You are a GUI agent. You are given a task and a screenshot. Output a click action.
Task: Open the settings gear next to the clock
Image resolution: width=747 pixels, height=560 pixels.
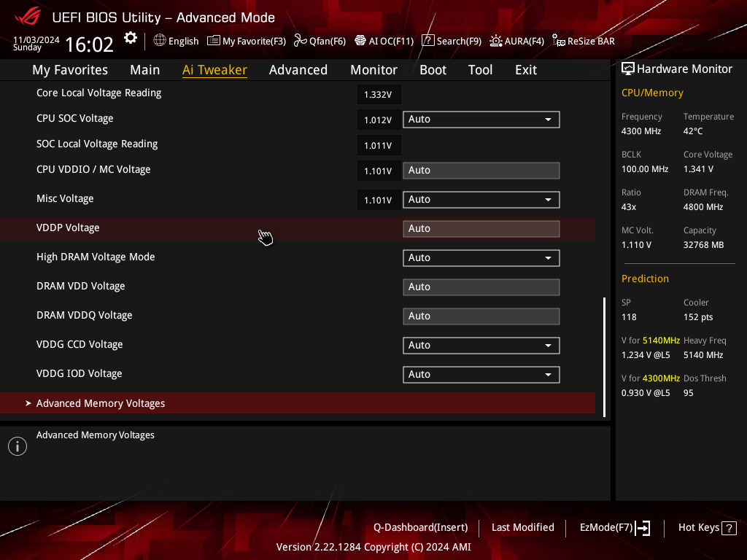(130, 38)
